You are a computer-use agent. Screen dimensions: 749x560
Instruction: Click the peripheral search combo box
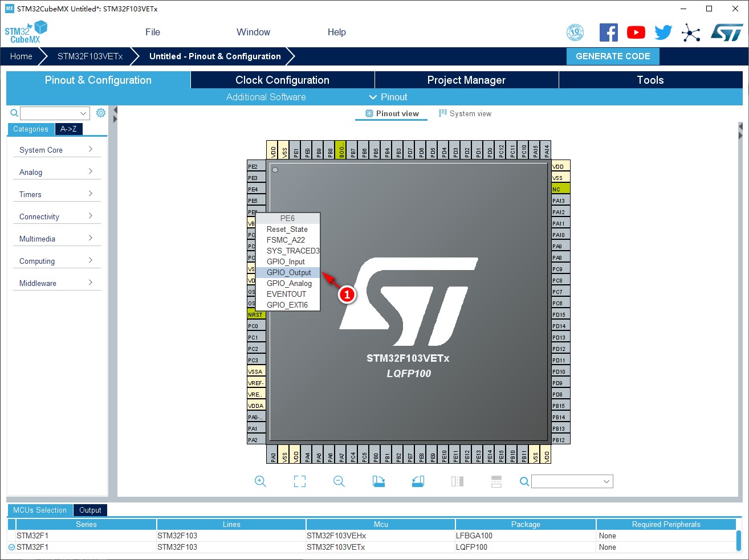572,481
